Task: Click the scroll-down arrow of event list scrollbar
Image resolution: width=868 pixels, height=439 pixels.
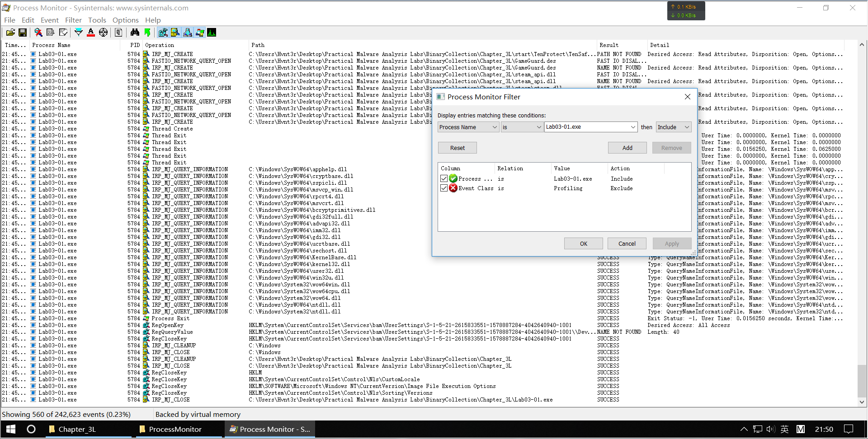Action: 862,402
